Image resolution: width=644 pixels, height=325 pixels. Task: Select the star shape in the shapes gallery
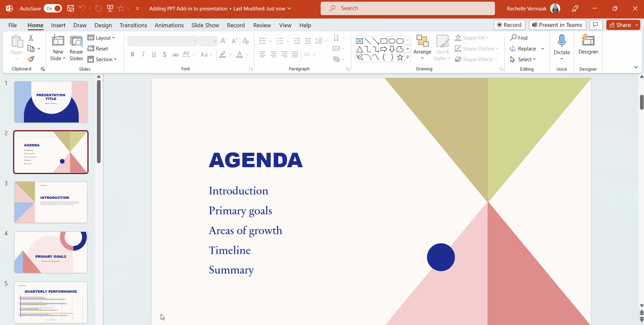[x=400, y=58]
